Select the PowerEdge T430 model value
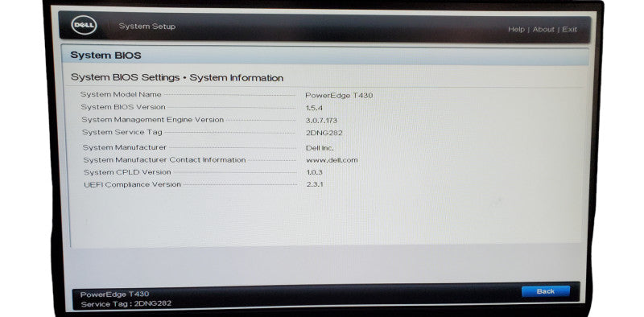This screenshot has width=644, height=317. click(x=339, y=95)
